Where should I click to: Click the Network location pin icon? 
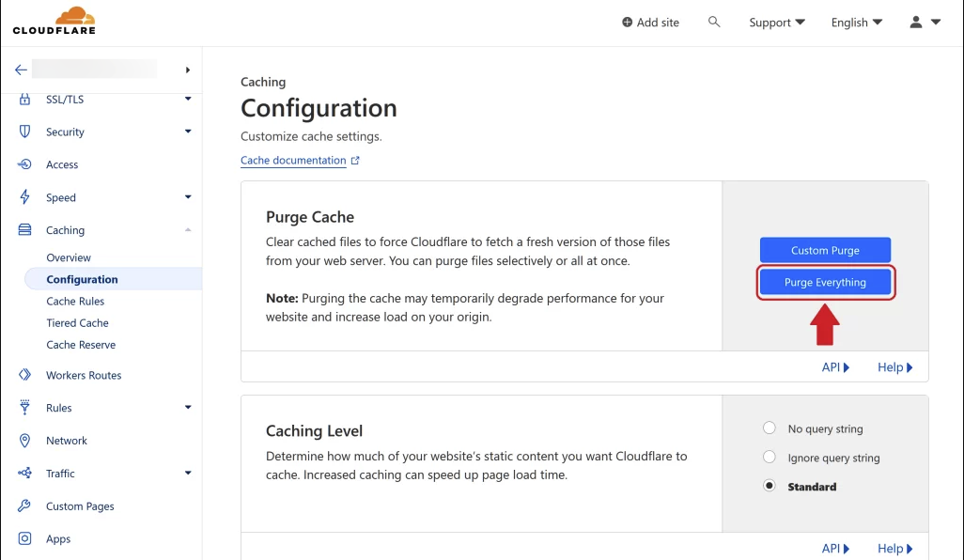[25, 440]
